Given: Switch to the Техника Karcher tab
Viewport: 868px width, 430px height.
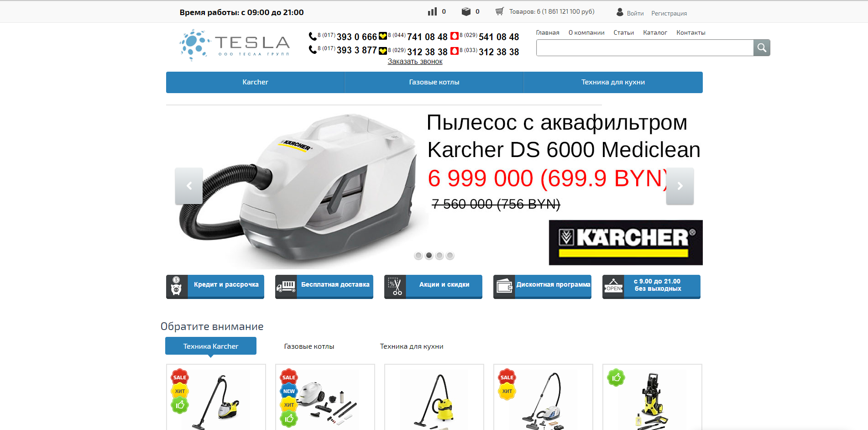Looking at the screenshot, I should 211,346.
